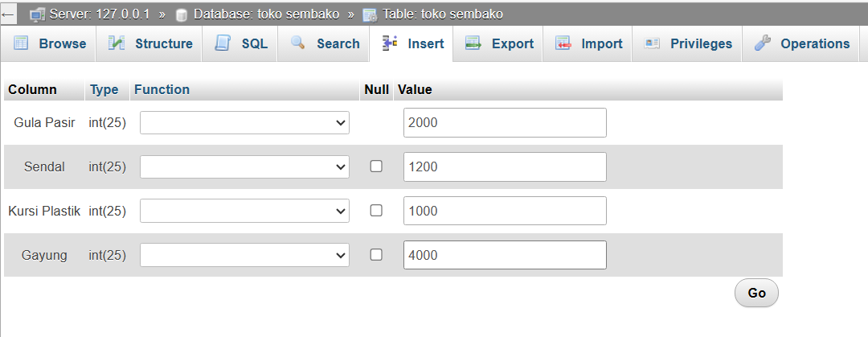This screenshot has height=337, width=868.
Task: Click the database cylinder icon in breadcrumb
Action: (181, 15)
